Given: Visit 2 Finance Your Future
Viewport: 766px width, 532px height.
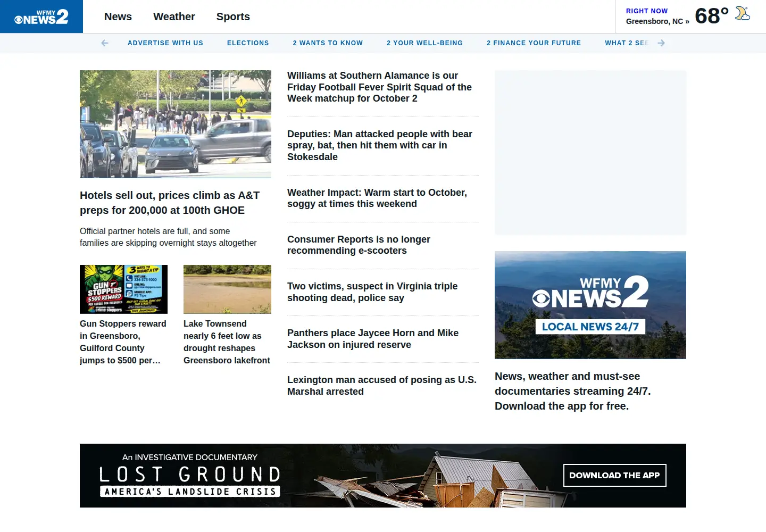Looking at the screenshot, I should coord(534,43).
